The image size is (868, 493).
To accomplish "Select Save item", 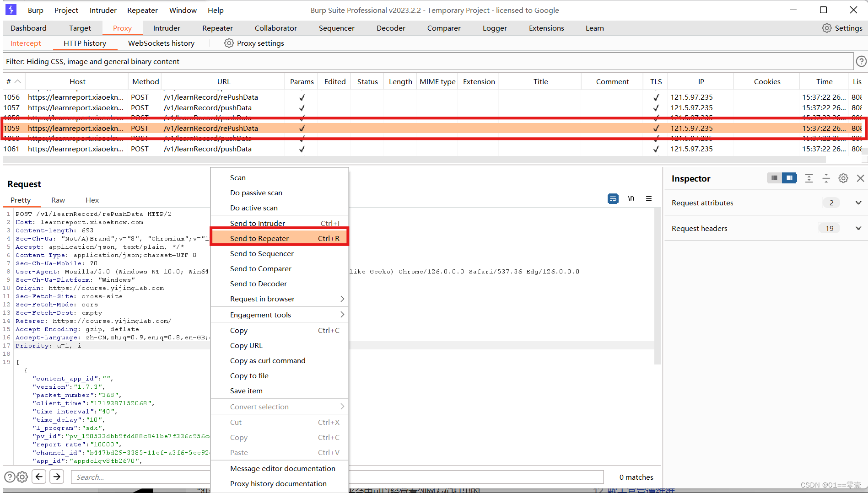I will [x=279, y=391].
